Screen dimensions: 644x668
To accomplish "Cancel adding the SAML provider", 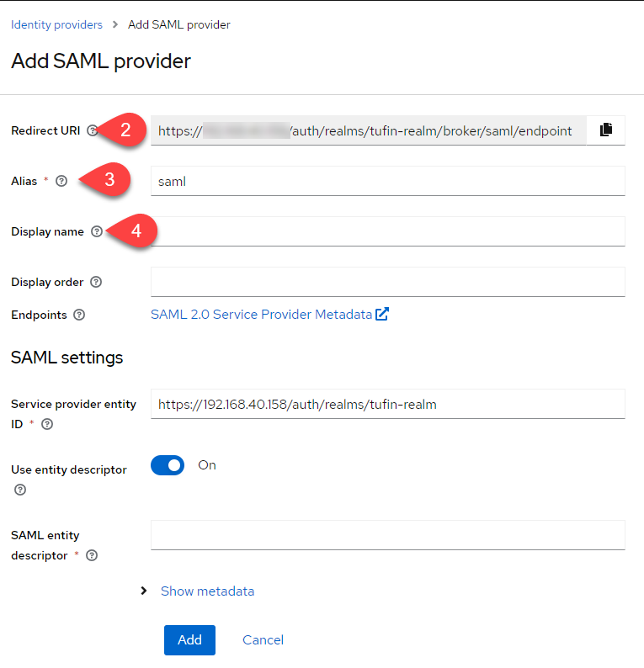I will 263,639.
